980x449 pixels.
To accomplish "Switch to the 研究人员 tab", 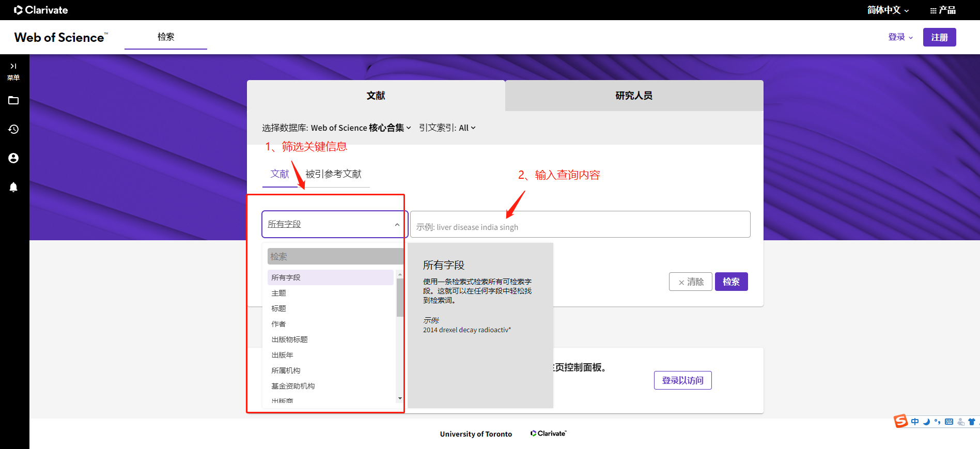I will (634, 96).
